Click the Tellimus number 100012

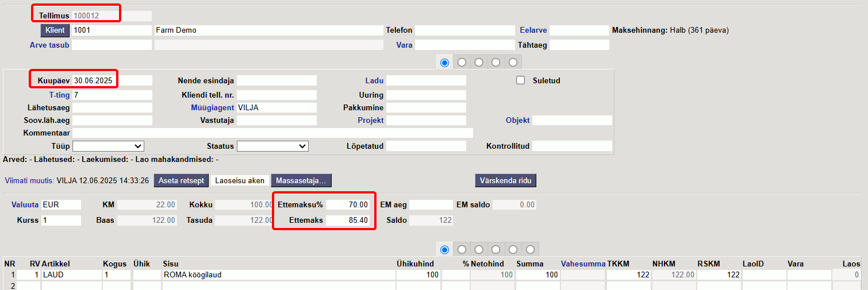tap(112, 16)
